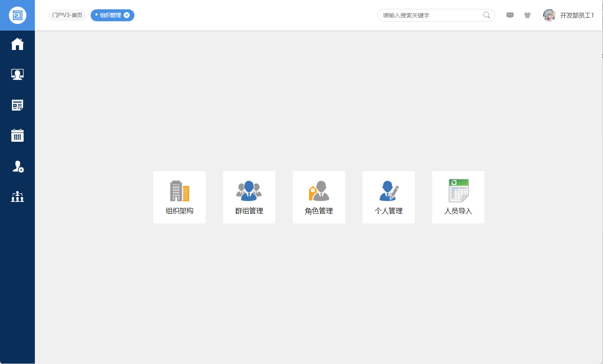Open the calendar icon in sidebar
The height and width of the screenshot is (364, 603).
coord(17,136)
